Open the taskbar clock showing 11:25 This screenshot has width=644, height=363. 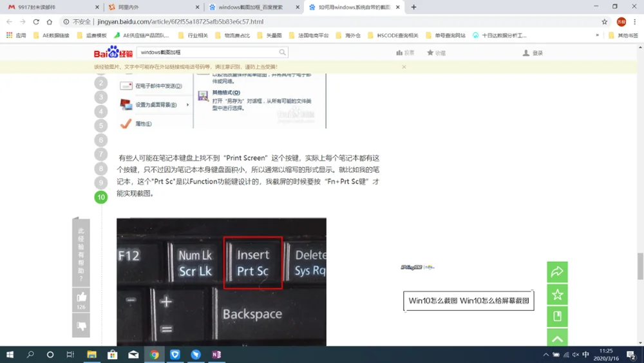click(606, 355)
